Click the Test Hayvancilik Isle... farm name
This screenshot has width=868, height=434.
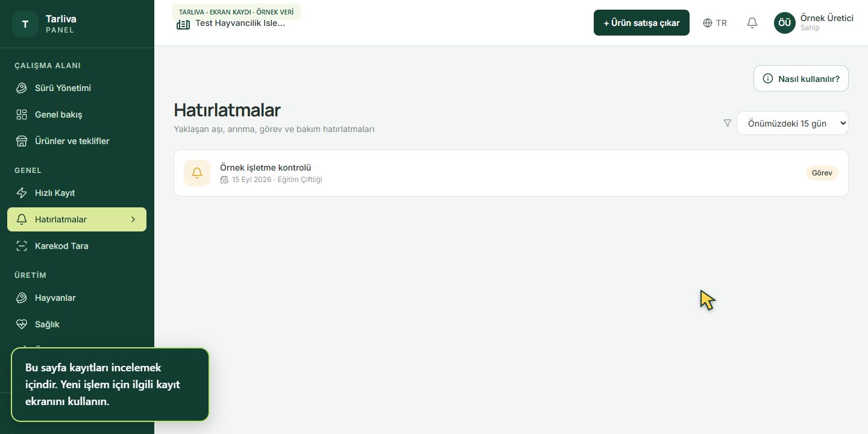pyautogui.click(x=240, y=24)
